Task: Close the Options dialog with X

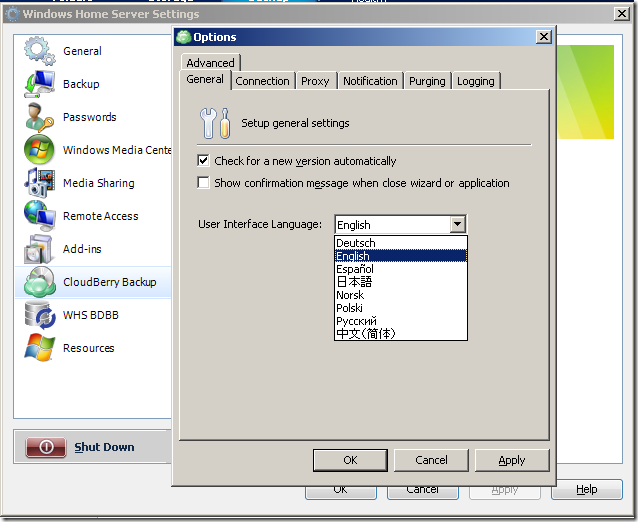Action: click(x=544, y=37)
